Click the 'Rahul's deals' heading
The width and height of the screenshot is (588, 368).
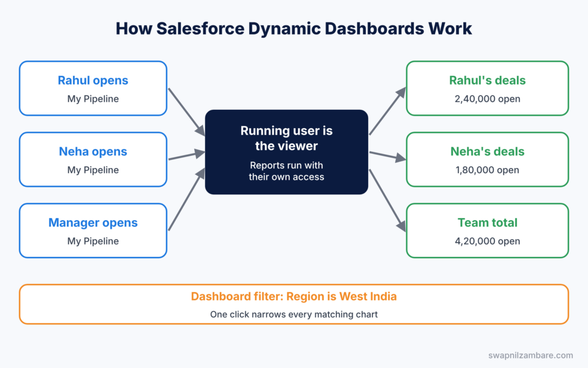tap(488, 80)
